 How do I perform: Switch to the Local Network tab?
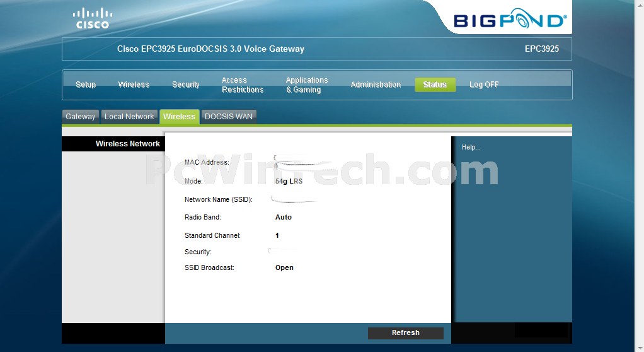(129, 116)
